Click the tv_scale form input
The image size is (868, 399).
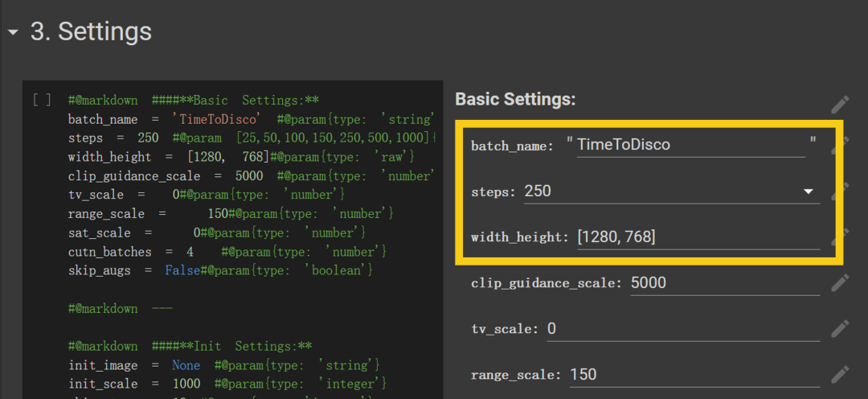[682, 329]
